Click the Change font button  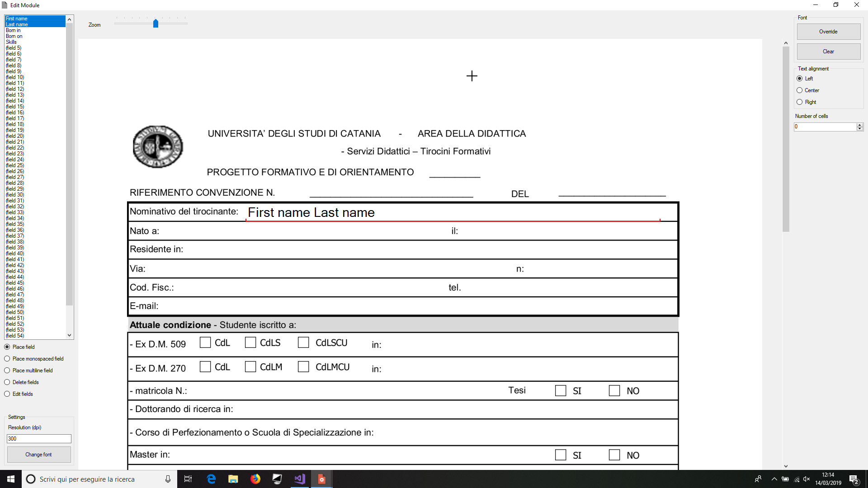click(x=38, y=455)
